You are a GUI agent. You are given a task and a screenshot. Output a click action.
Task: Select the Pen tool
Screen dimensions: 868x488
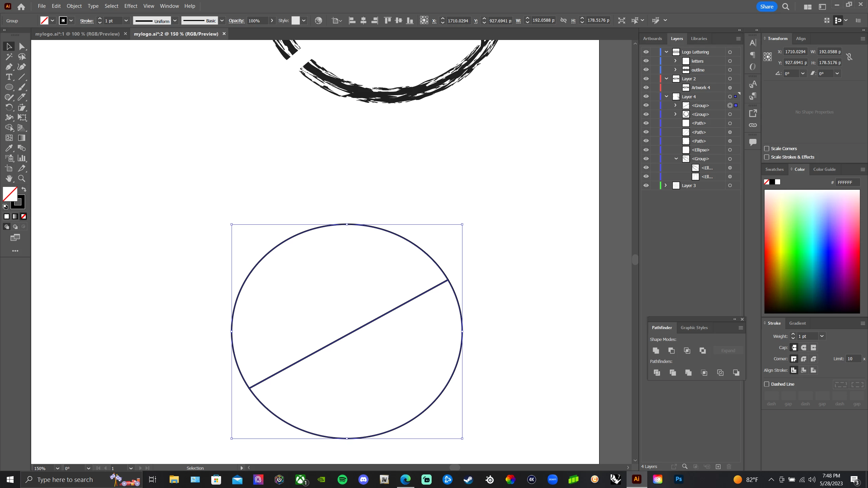tap(9, 67)
